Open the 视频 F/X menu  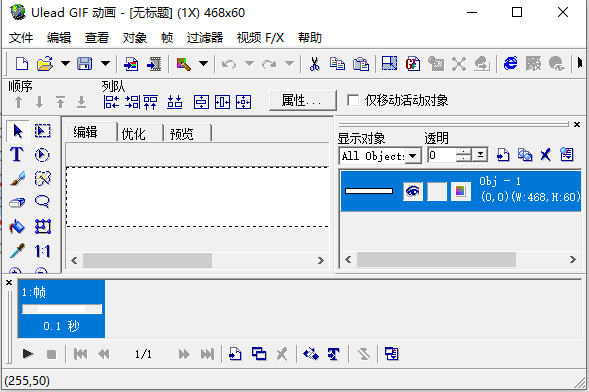click(x=260, y=38)
